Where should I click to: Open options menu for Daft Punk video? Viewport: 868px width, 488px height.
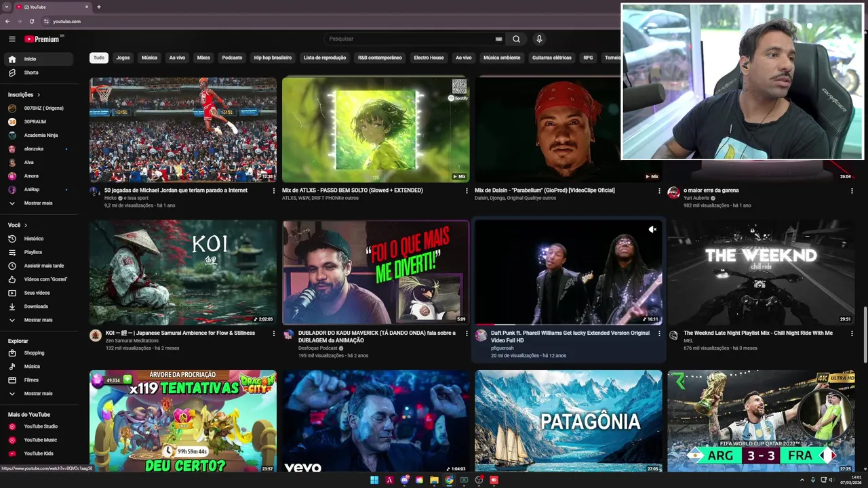[x=659, y=333]
